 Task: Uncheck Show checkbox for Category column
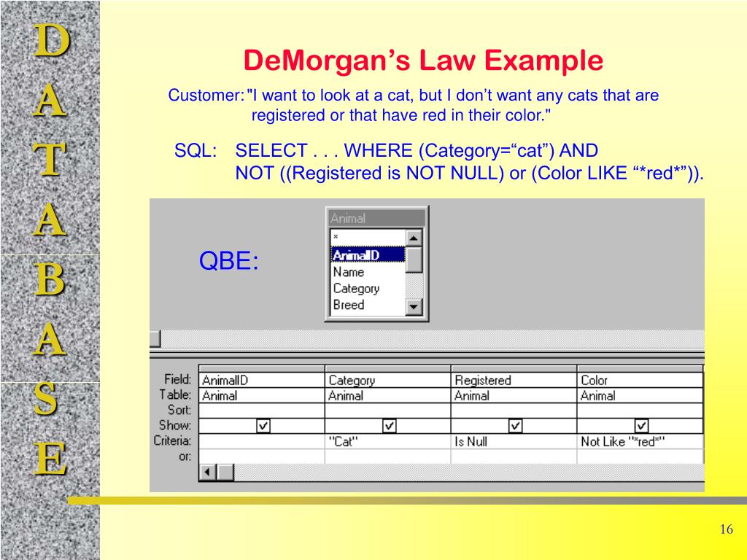click(x=390, y=426)
